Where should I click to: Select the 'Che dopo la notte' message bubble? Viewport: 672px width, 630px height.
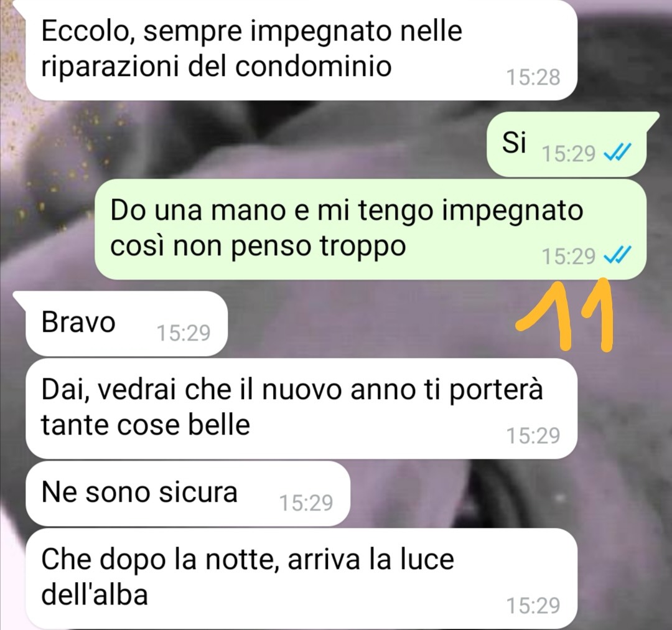click(301, 578)
